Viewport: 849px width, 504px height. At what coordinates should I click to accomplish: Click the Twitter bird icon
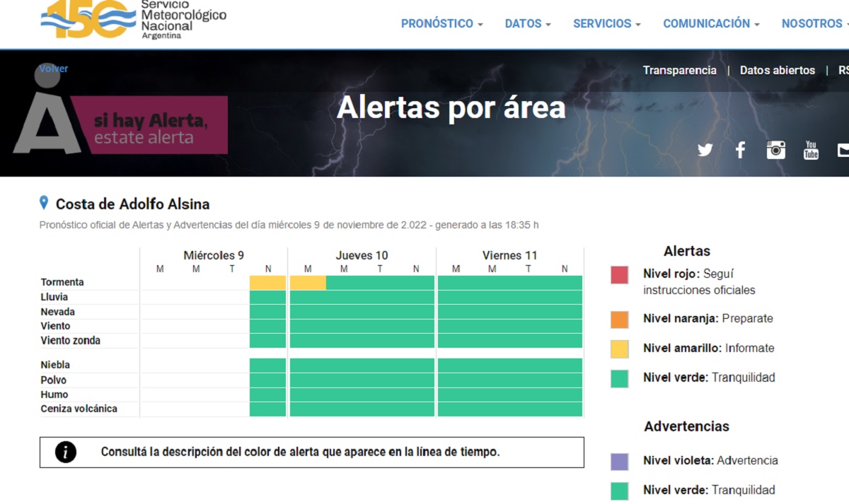[705, 150]
